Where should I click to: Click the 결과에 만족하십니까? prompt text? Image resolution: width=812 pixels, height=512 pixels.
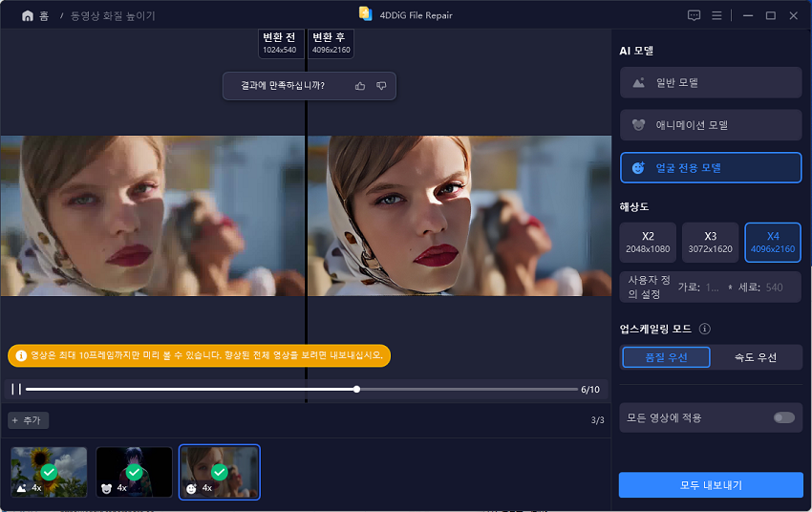283,85
